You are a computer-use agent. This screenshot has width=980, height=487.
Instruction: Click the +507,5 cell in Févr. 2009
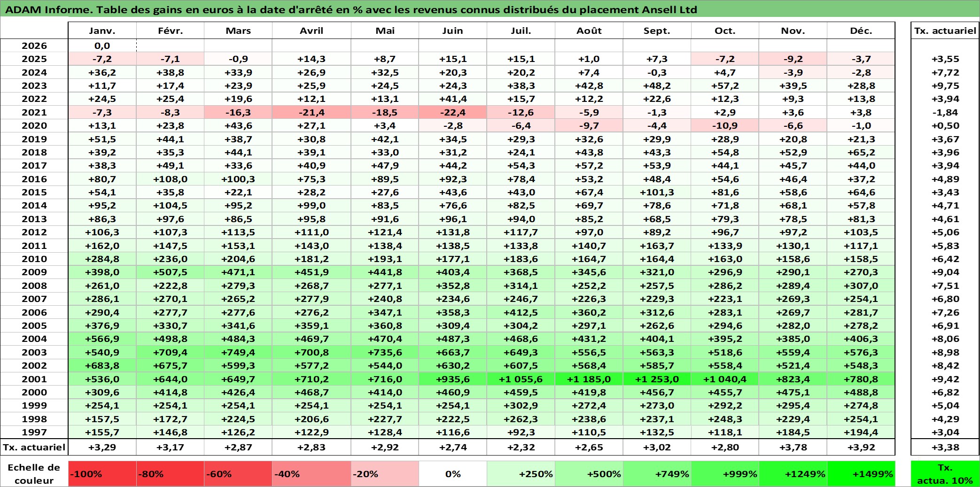point(170,272)
